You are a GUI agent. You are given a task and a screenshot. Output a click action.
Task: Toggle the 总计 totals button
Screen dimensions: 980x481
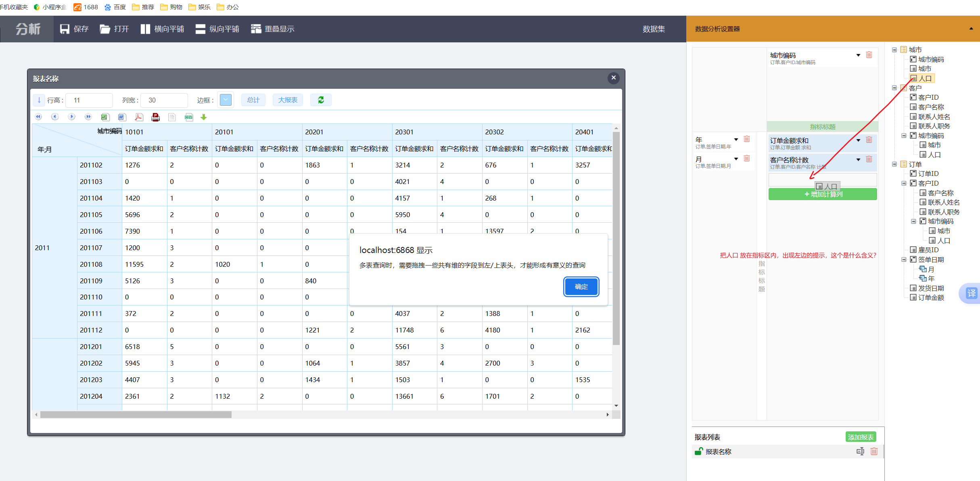tap(253, 100)
